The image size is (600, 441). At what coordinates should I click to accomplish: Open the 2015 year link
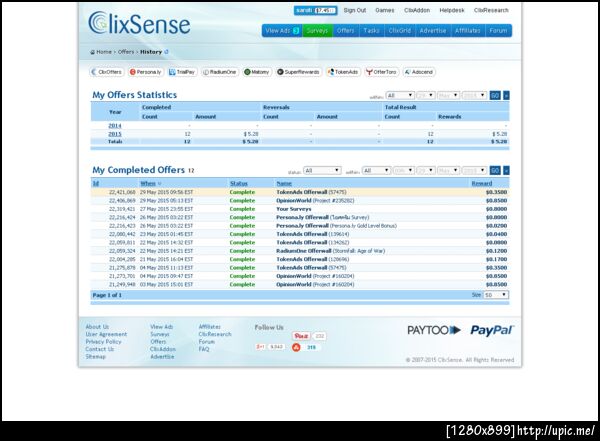pos(115,134)
